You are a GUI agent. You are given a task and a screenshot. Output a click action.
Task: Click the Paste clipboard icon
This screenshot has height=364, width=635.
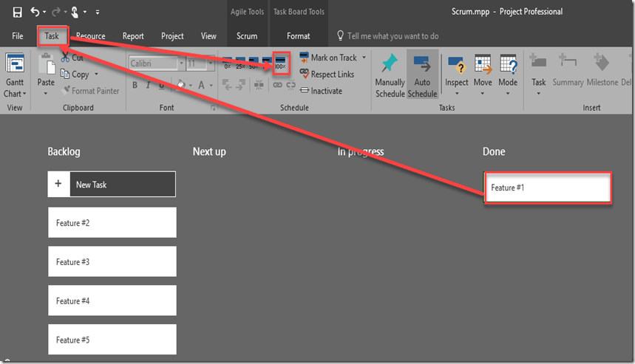[x=46, y=72]
